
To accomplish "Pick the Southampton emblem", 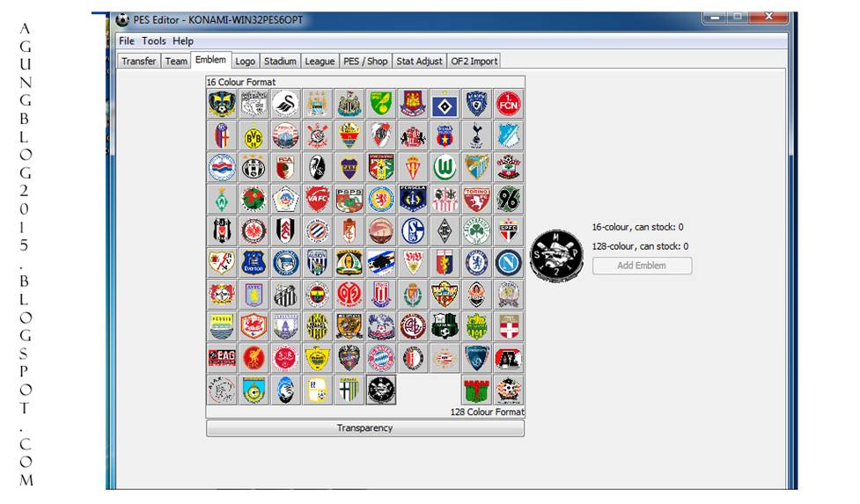I will [x=509, y=167].
